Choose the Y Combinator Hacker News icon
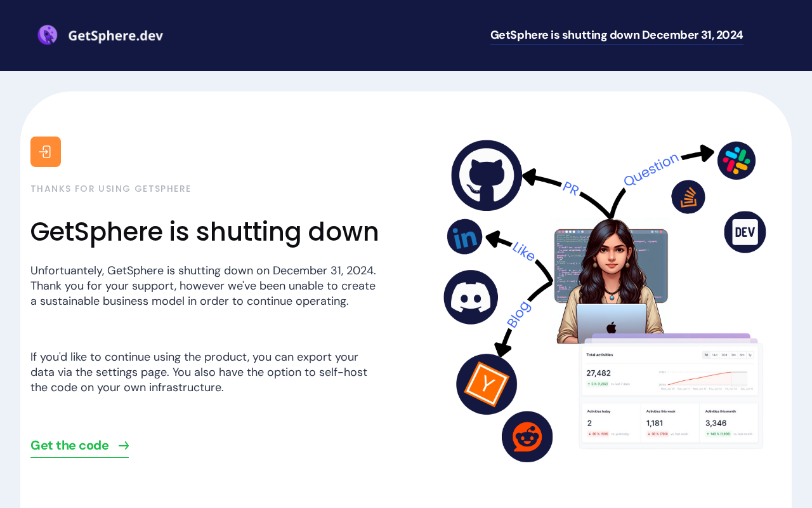Screen dimensions: 812x508 (487, 384)
